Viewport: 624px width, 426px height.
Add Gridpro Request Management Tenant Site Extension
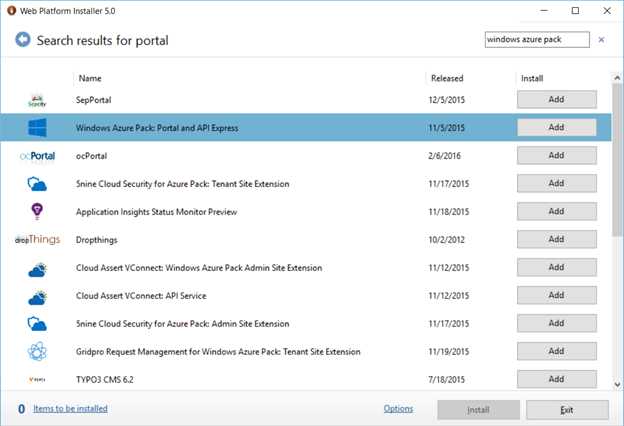pyautogui.click(x=557, y=351)
